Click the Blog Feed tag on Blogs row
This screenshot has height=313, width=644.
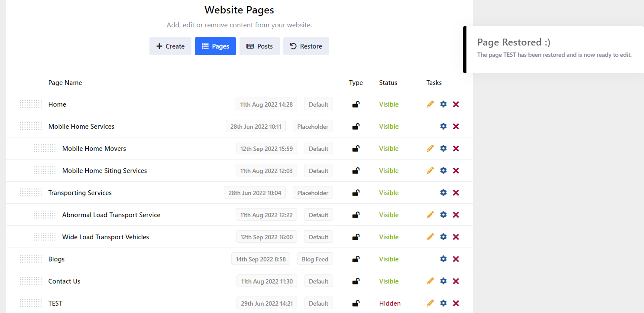point(315,259)
